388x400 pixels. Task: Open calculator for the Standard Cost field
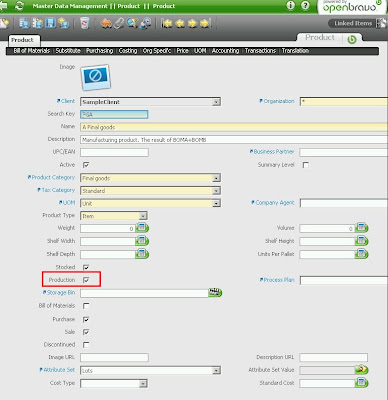361,383
